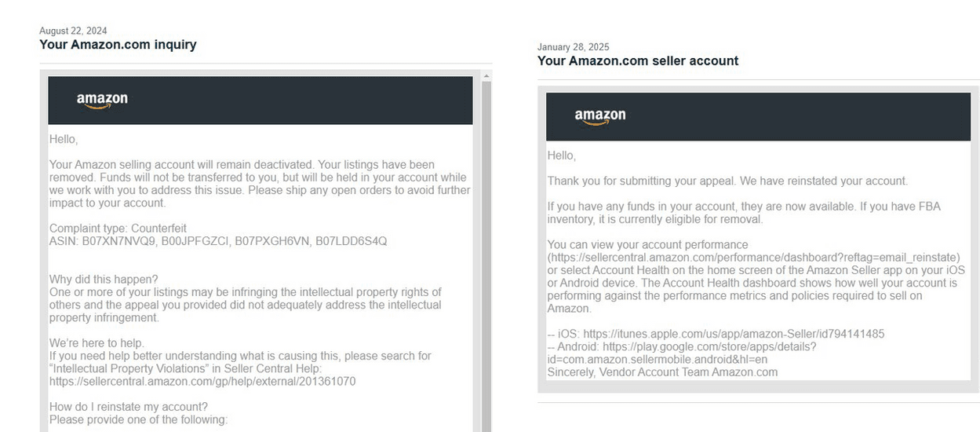Select the January 28, 2025 date label
Image resolution: width=980 pixels, height=432 pixels.
573,47
